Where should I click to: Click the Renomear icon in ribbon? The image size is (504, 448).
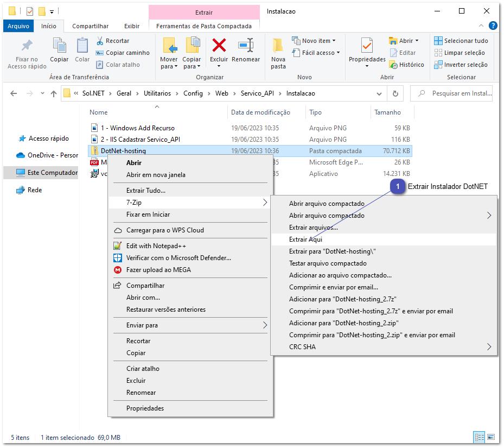click(246, 46)
